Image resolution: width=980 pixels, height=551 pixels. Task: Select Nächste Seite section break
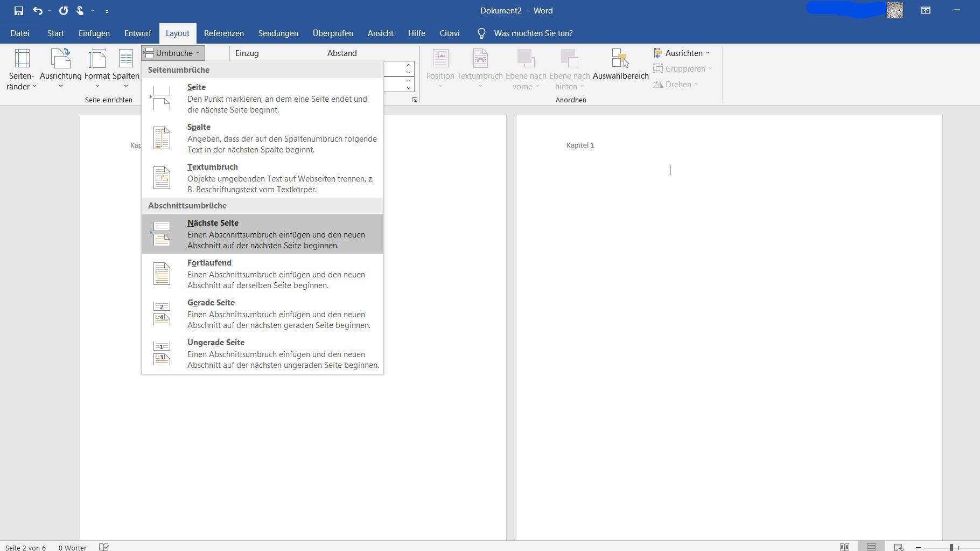262,234
